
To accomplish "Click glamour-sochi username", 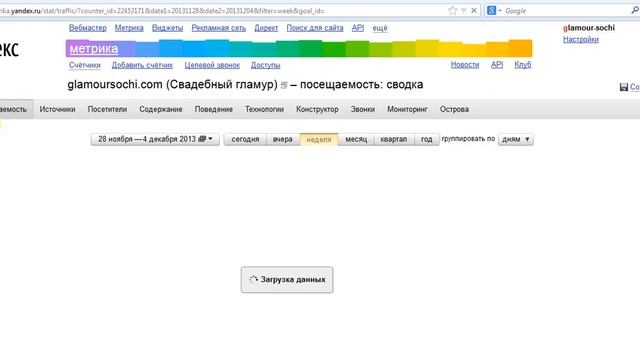I will click(x=589, y=28).
